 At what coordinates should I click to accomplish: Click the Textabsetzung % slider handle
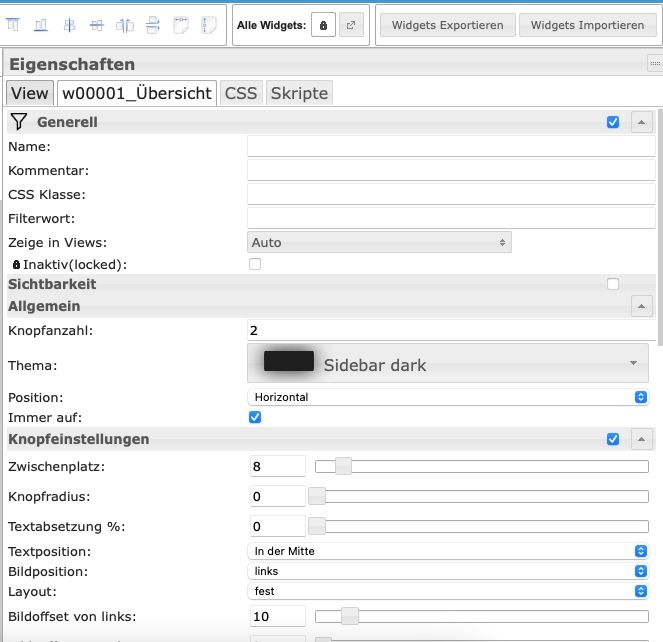[317, 526]
